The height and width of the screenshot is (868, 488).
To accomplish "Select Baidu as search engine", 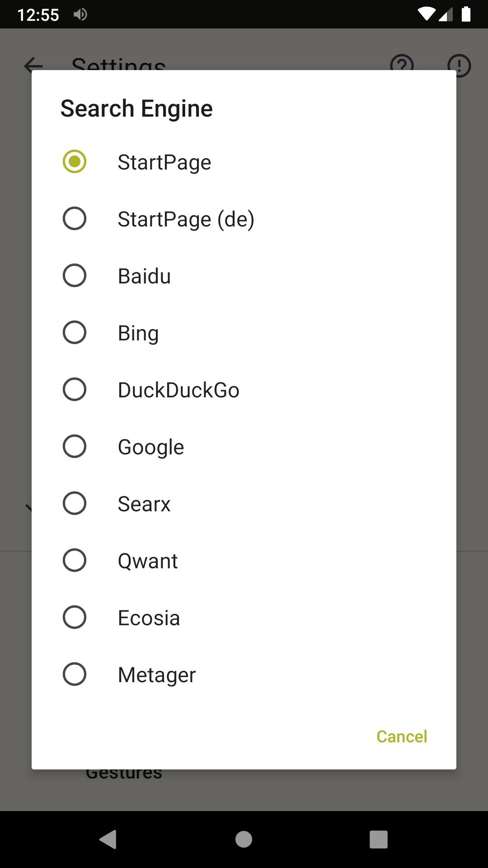I will [75, 276].
